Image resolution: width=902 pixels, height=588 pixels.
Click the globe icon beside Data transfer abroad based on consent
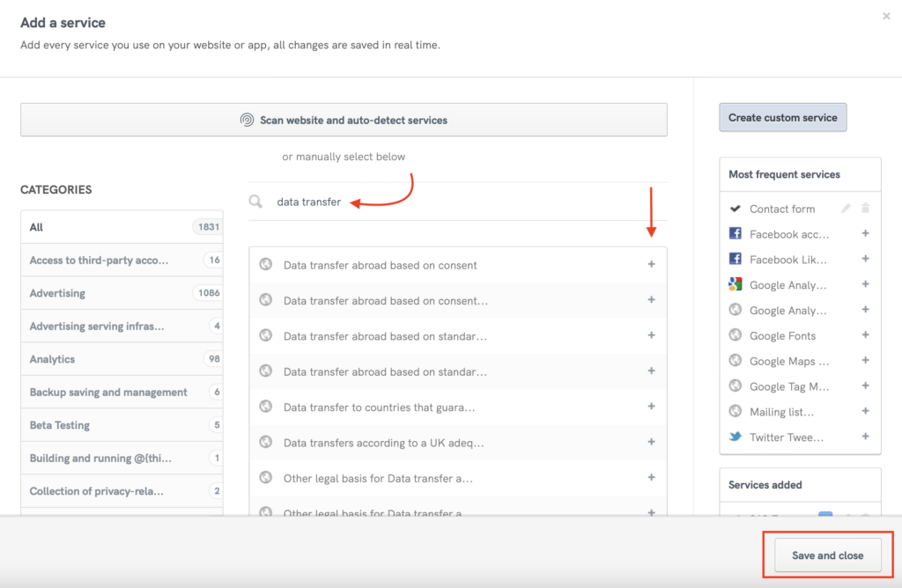click(x=265, y=264)
